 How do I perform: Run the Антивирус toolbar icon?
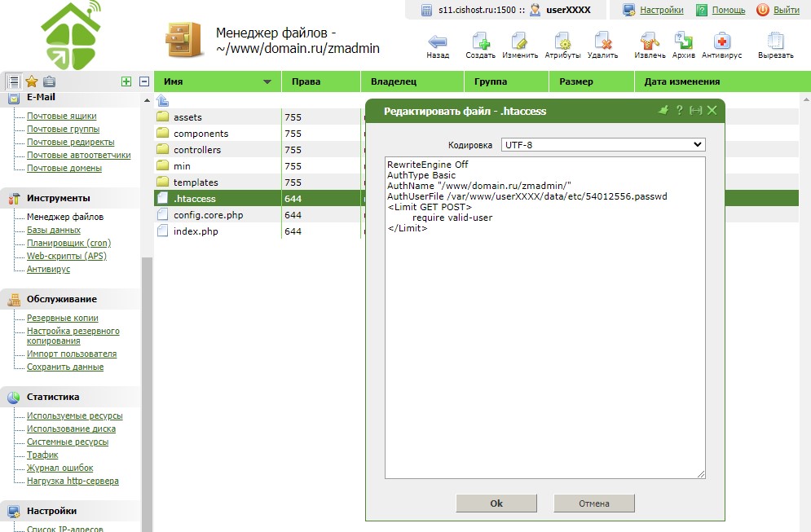(x=721, y=42)
